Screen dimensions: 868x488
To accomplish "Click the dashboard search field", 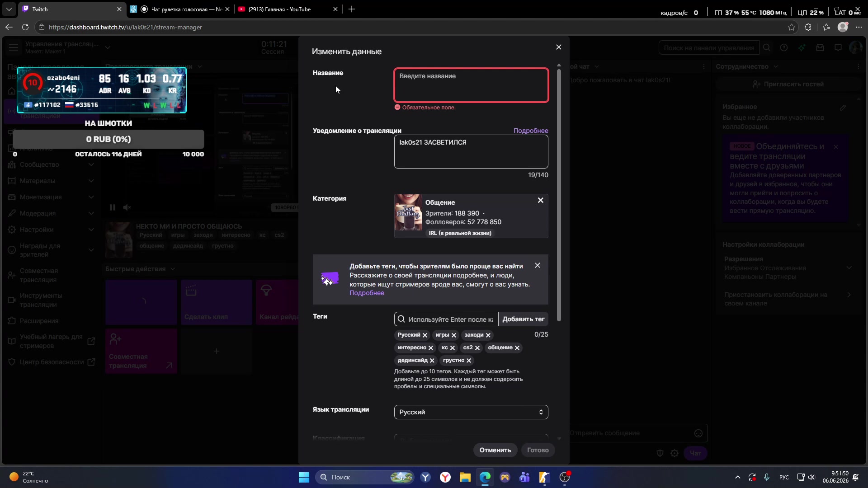I will (x=709, y=48).
